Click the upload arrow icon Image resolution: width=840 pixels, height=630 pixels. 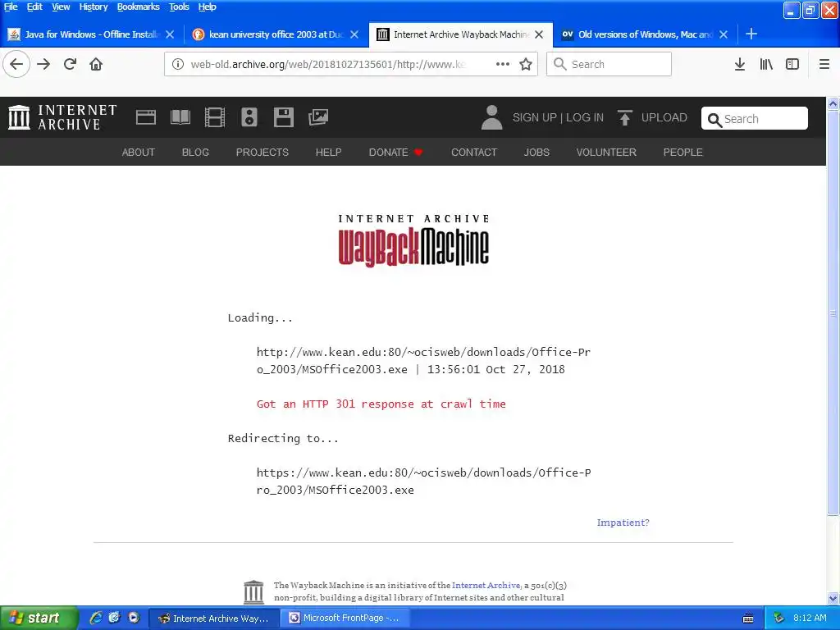624,117
